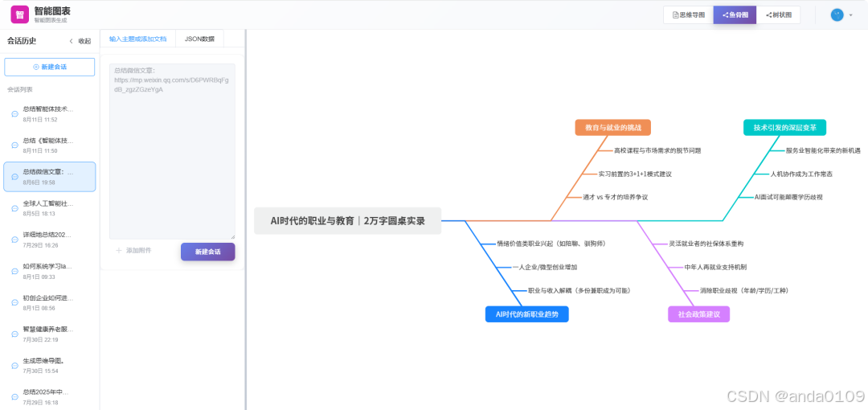Click chat icon of 全球人工智能社 session
Image resolution: width=868 pixels, height=410 pixels.
15,208
